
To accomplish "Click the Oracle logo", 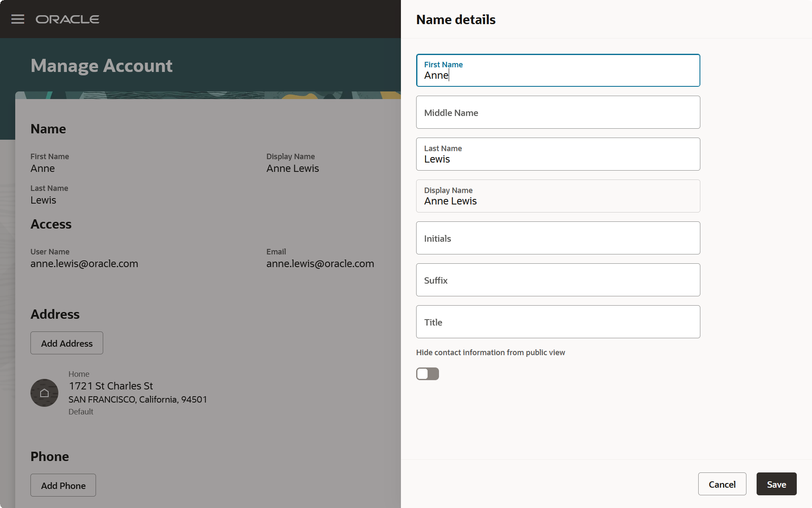I will pyautogui.click(x=68, y=19).
